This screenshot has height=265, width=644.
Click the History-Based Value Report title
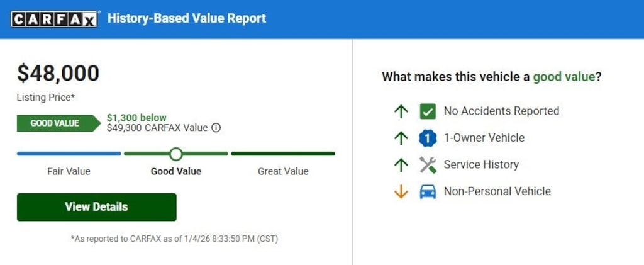[x=187, y=18]
